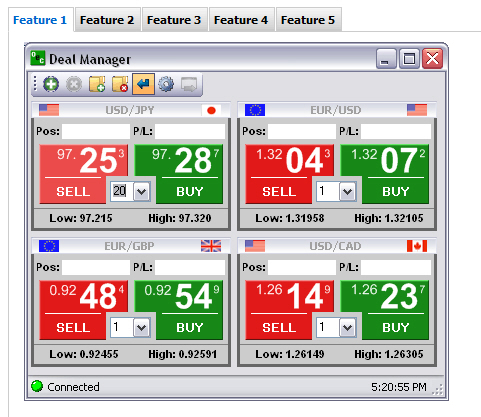Viewport: 481px width, 417px height.
Task: Expand the USD/JPY quantity dropdown arrow
Action: (142, 191)
